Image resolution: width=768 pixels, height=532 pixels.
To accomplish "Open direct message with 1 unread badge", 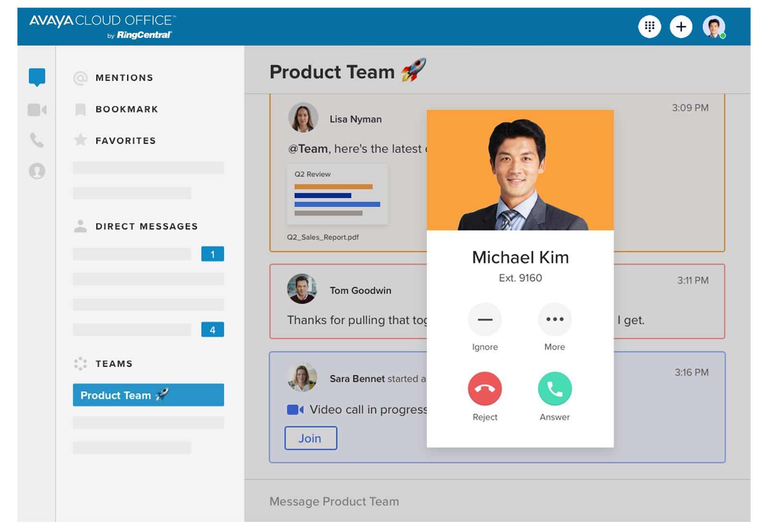I will coord(148,254).
